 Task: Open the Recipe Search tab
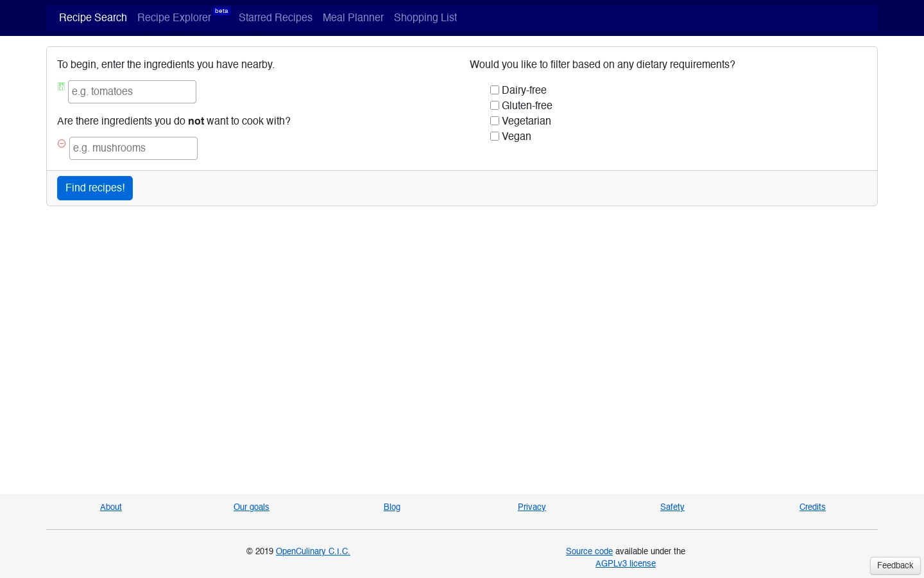click(x=93, y=17)
